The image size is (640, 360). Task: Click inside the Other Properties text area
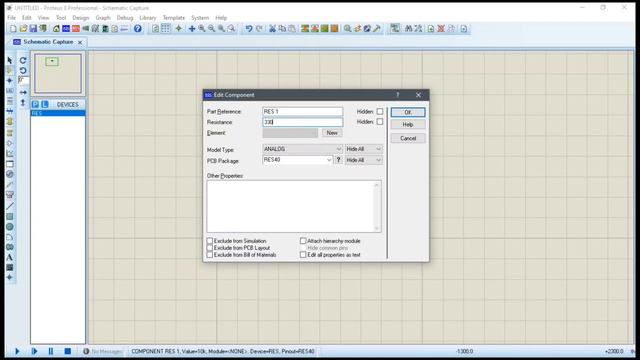(x=294, y=206)
